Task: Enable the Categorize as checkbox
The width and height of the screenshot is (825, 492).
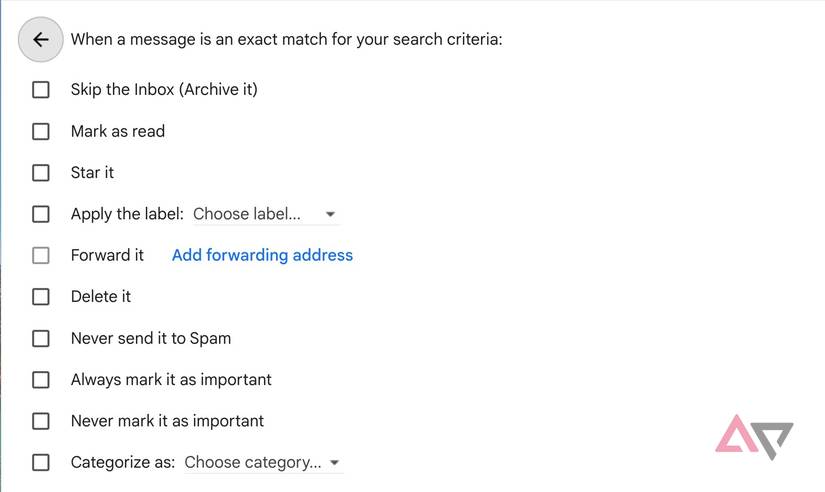Action: (x=41, y=462)
